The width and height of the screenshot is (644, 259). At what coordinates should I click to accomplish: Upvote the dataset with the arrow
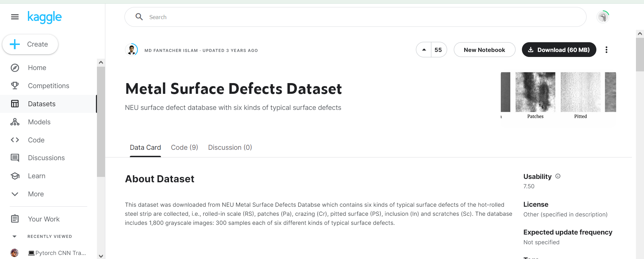click(x=424, y=50)
